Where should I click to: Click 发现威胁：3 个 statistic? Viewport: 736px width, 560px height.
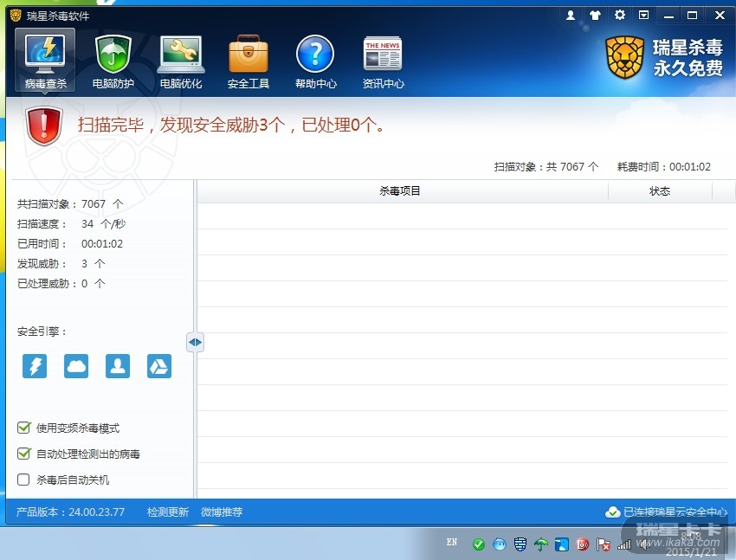click(61, 264)
